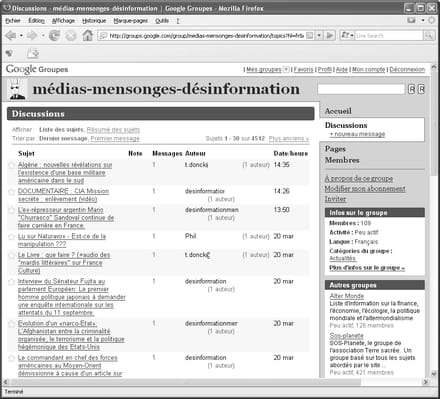Click the Forward navigation arrow
440x399 pixels.
coord(32,35)
